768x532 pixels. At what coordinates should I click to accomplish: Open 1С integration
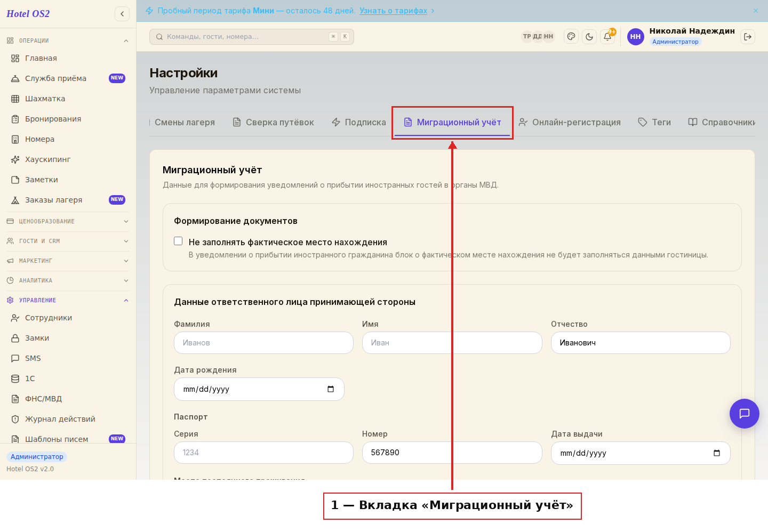click(68, 378)
